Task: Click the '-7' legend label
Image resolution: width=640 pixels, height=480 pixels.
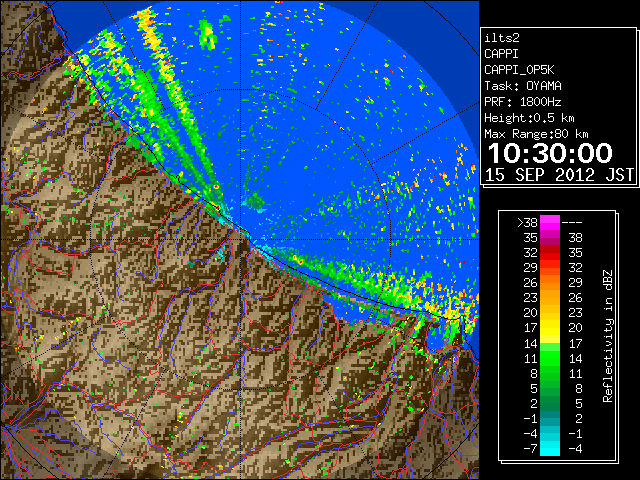Action: point(530,449)
